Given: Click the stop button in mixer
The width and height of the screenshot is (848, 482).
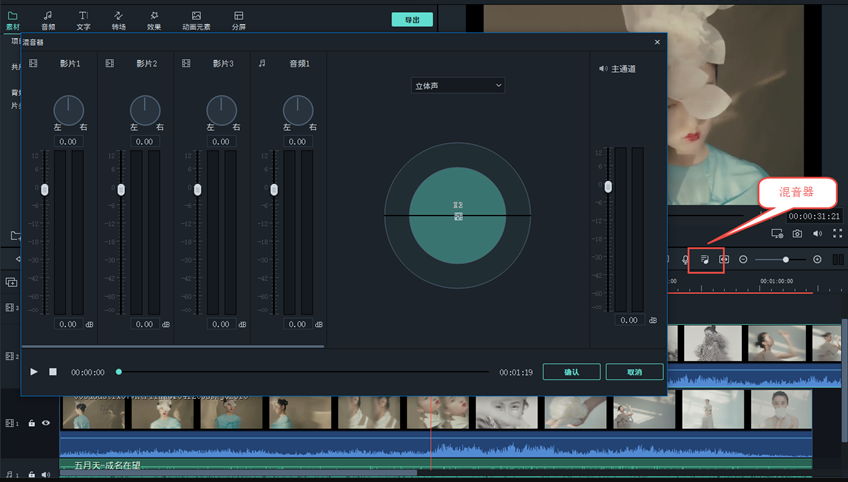Looking at the screenshot, I should pyautogui.click(x=53, y=371).
